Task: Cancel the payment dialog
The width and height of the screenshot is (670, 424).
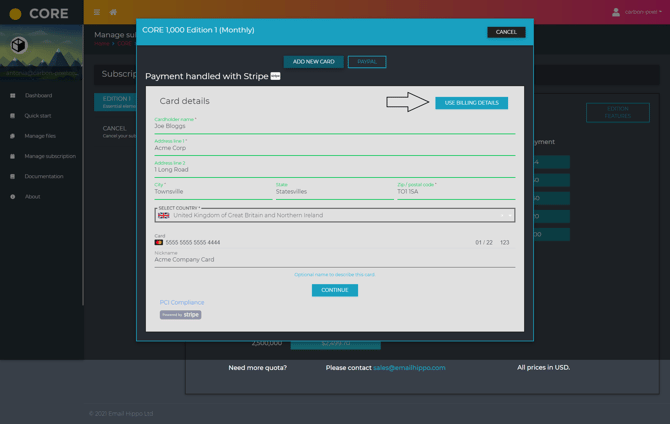Action: click(x=506, y=32)
